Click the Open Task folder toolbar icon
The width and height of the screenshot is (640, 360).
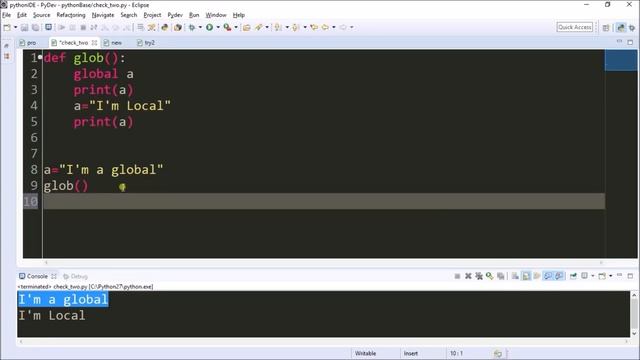click(246, 27)
